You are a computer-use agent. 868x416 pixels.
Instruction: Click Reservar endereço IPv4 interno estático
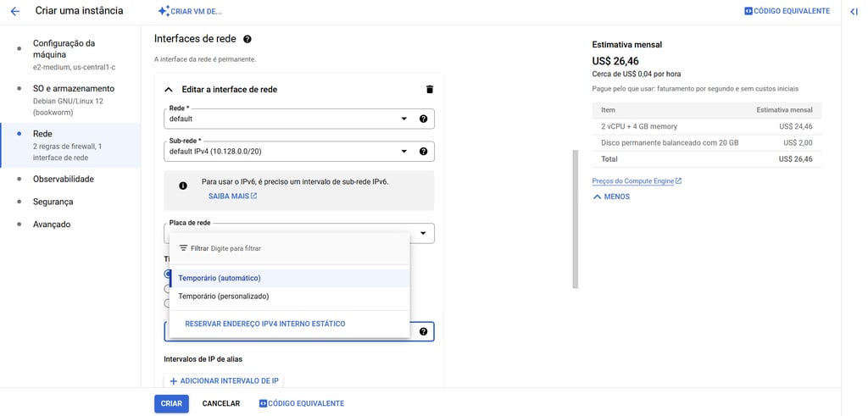[x=264, y=324]
